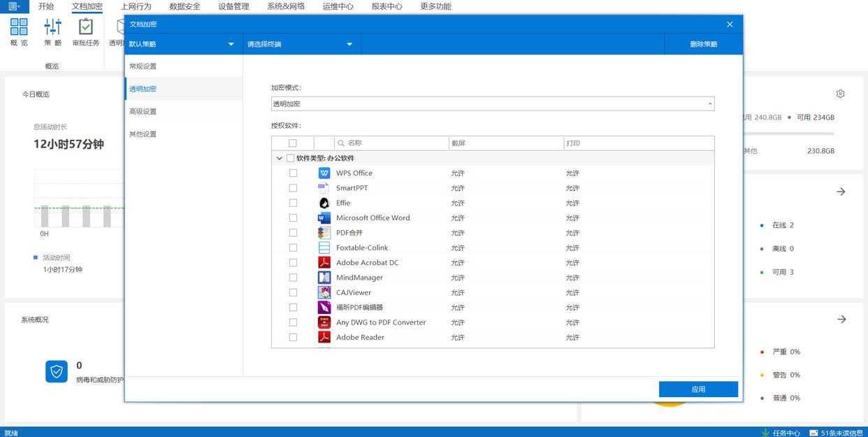Check the box for SmartPPT

point(293,188)
